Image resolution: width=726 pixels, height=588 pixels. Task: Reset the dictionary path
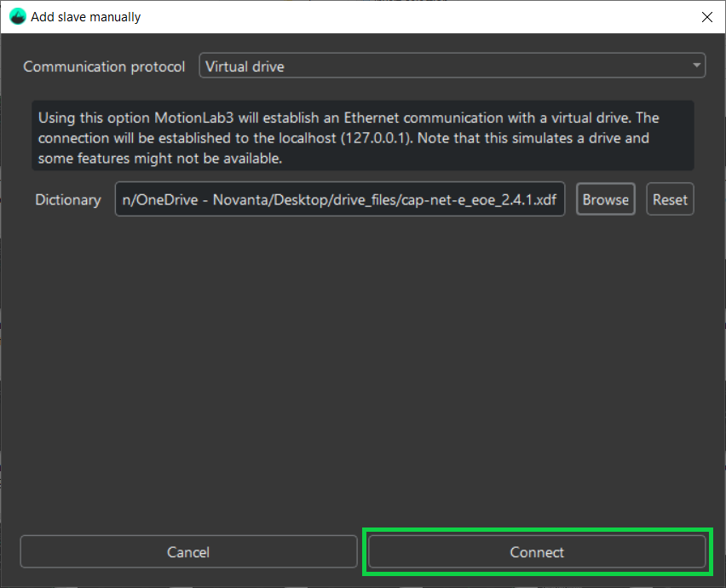(670, 200)
